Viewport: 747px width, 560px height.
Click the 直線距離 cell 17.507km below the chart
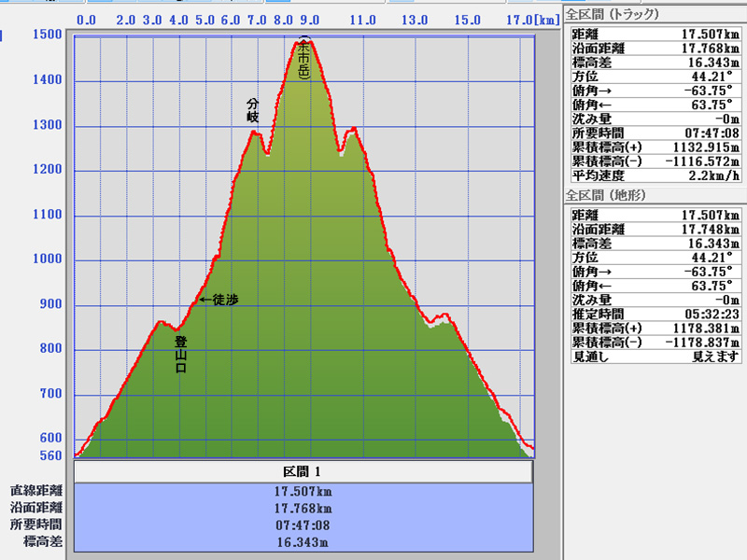pos(303,491)
